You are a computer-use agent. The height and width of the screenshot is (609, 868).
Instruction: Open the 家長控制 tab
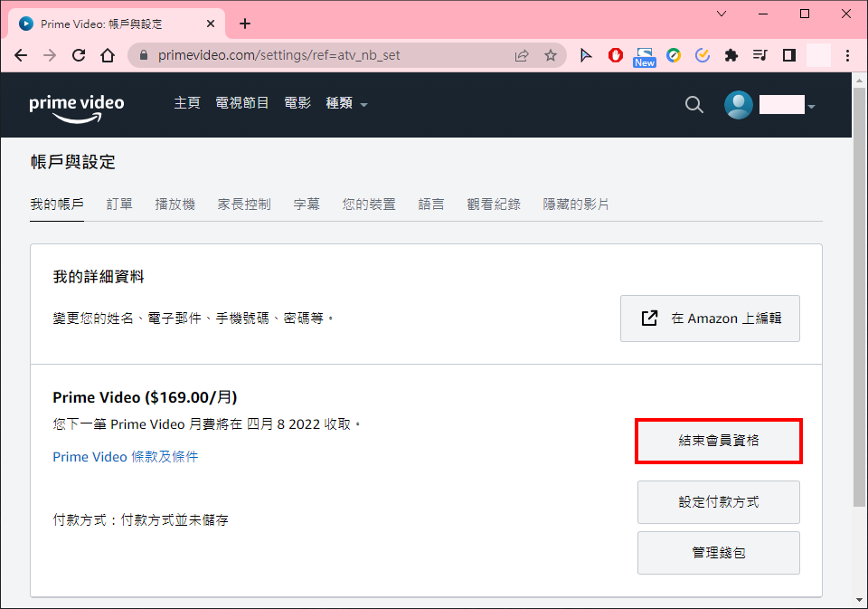click(244, 205)
